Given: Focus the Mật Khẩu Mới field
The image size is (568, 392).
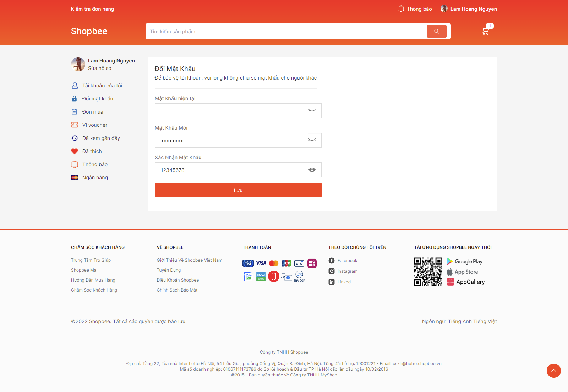Looking at the screenshot, I should tap(238, 140).
